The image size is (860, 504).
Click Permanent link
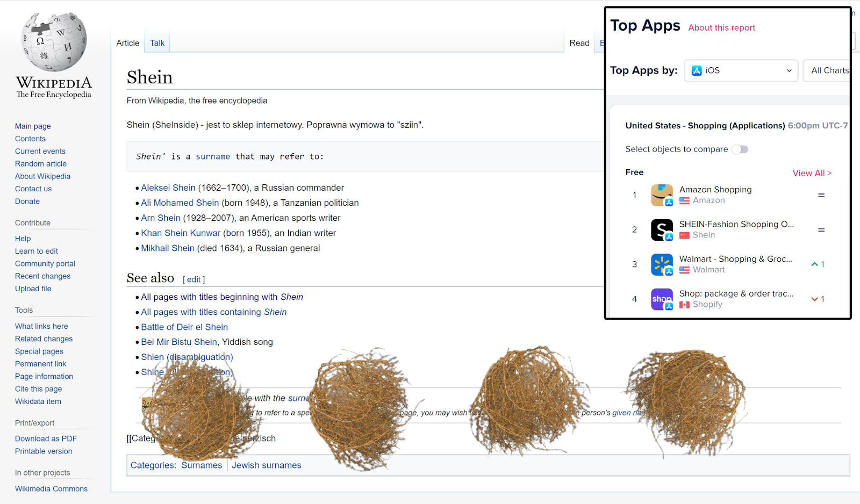[41, 364]
